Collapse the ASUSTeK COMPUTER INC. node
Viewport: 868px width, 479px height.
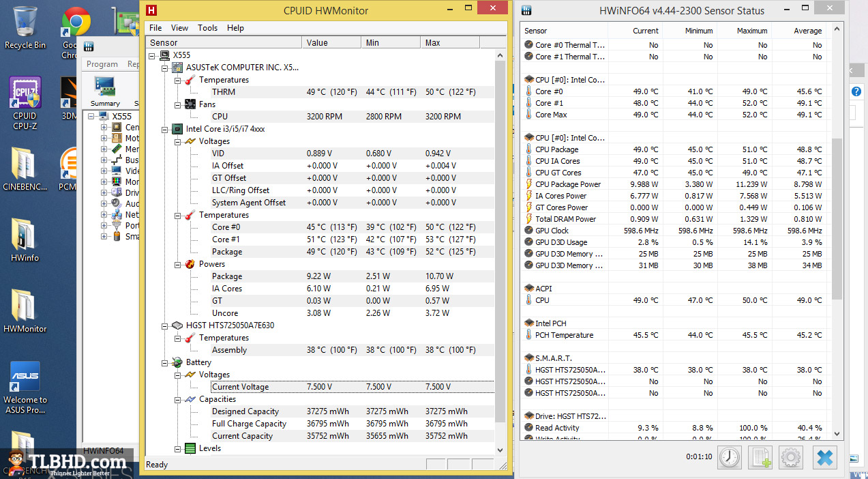164,68
